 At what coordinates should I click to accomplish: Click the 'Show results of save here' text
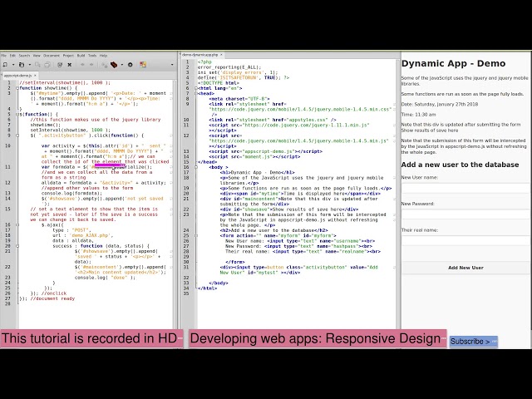pos(430,131)
